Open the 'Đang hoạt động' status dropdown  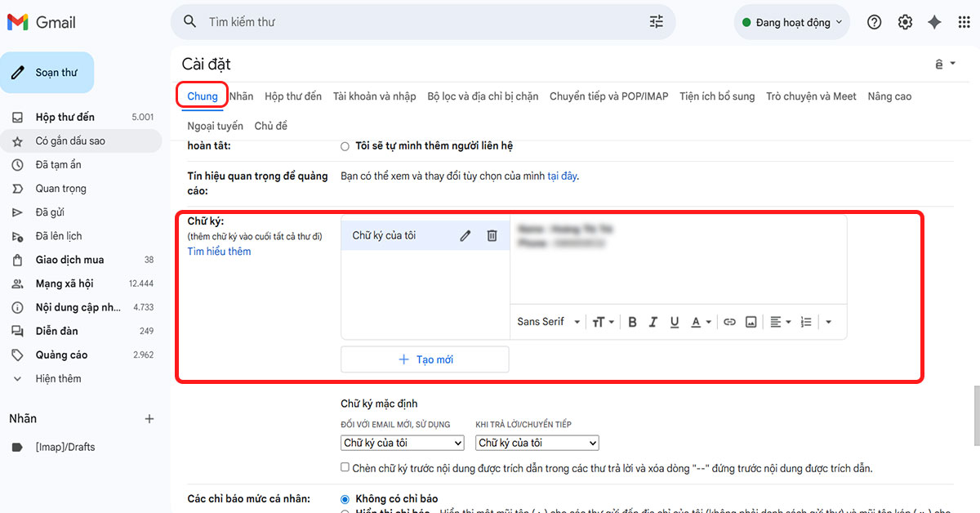[791, 22]
